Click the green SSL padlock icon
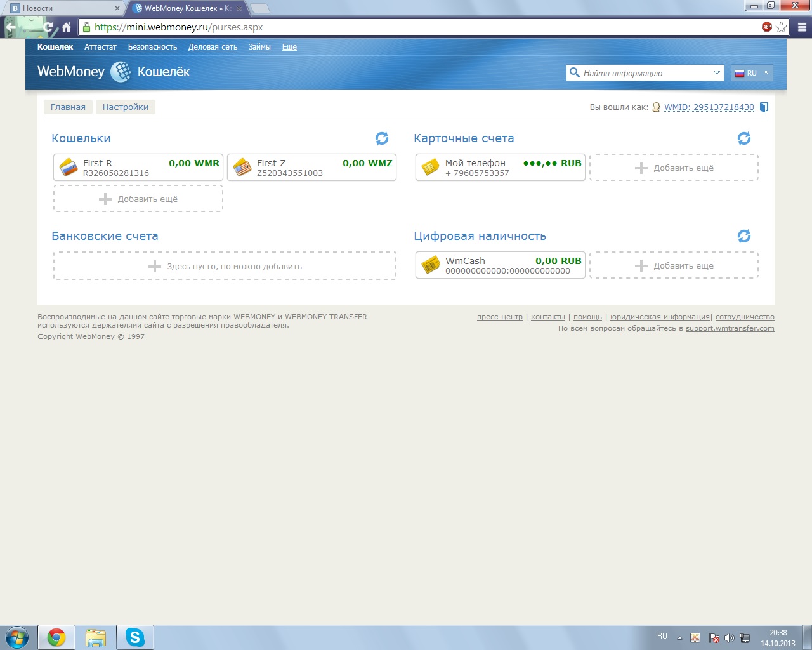Image resolution: width=812 pixels, height=650 pixels. coord(86,27)
